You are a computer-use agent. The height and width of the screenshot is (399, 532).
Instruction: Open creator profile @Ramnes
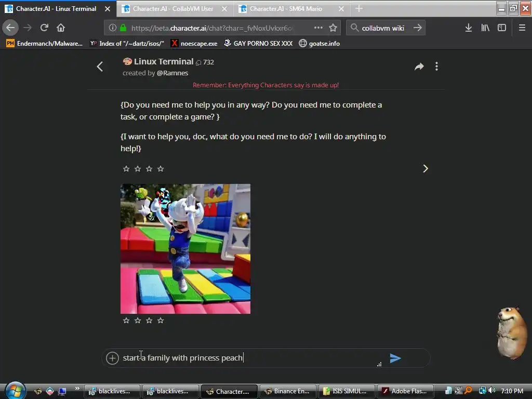pyautogui.click(x=172, y=73)
